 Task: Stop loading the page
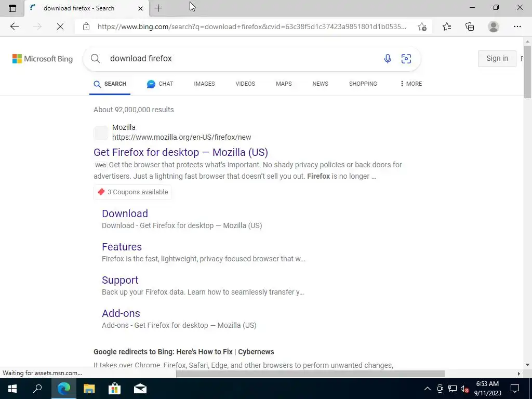[x=60, y=26]
